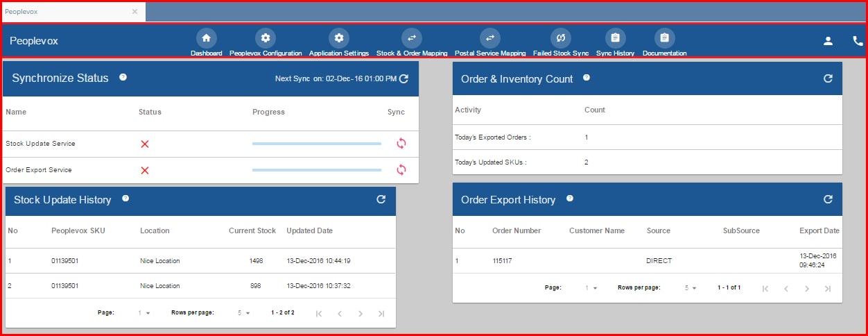Screen dimensions: 868x336
Task: Open Order Export History rows per page dropdown
Action: tap(691, 288)
